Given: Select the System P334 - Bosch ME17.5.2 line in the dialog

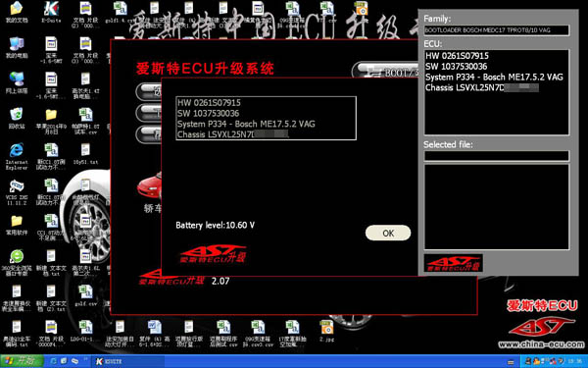Looking at the screenshot, I should 246,124.
